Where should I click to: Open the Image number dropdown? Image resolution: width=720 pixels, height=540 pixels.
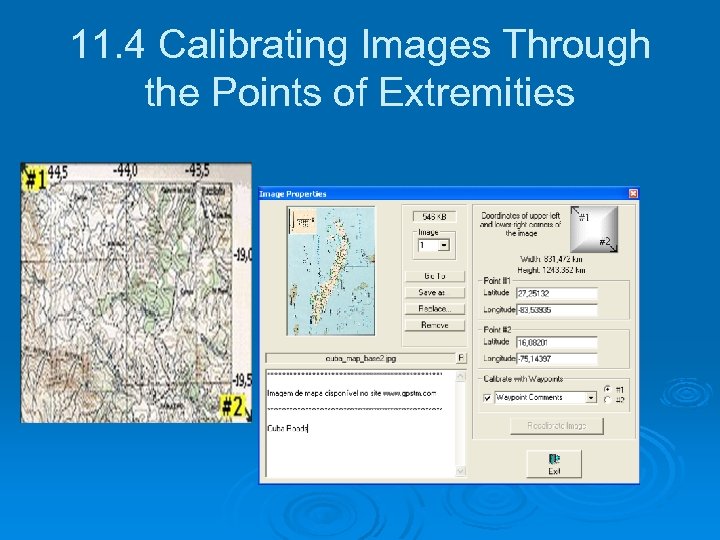(444, 245)
